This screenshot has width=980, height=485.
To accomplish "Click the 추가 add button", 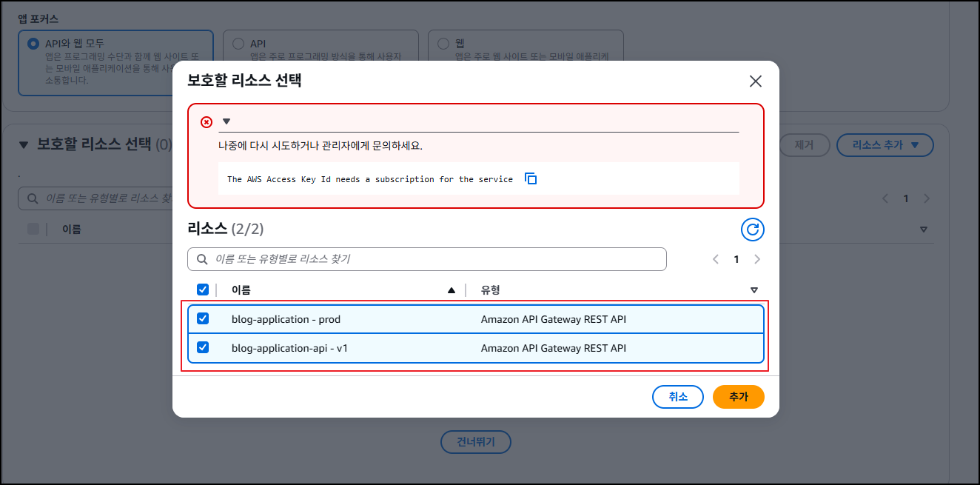I will pyautogui.click(x=739, y=397).
